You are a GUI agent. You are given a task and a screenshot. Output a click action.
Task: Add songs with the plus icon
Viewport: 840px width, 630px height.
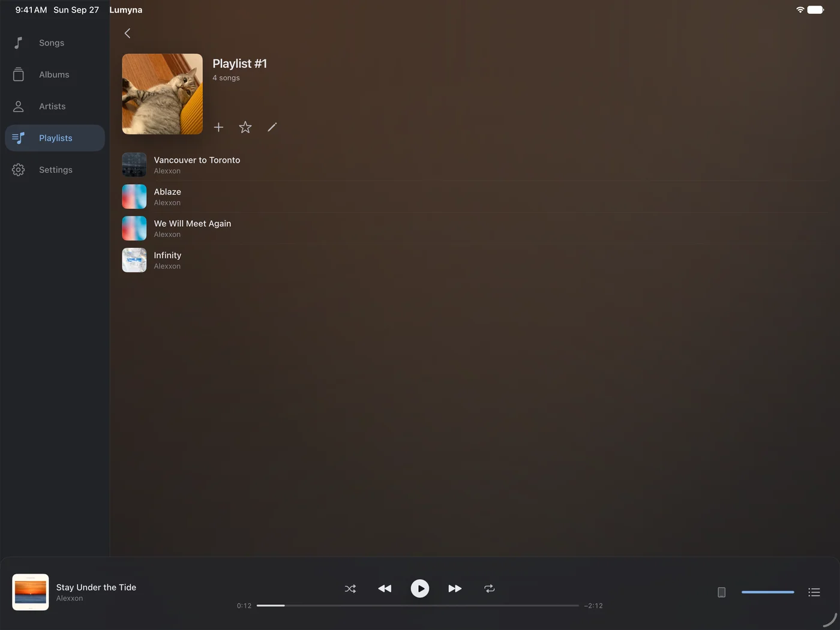pos(218,127)
